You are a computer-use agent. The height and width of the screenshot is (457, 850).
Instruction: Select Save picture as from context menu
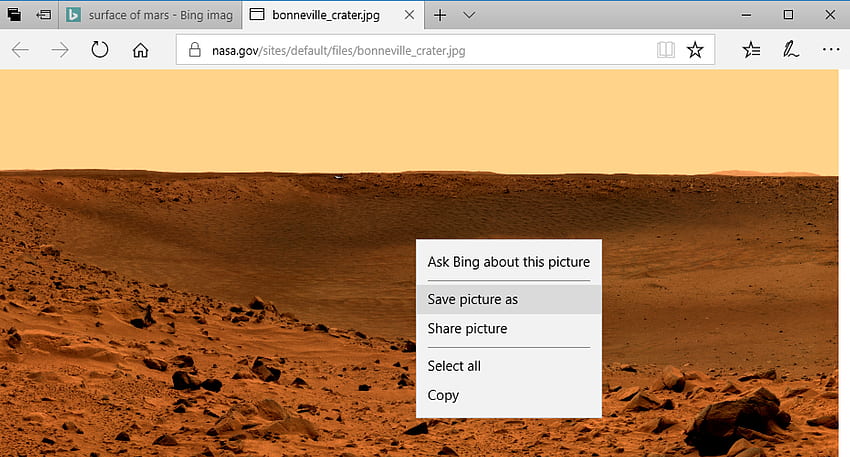click(x=508, y=299)
